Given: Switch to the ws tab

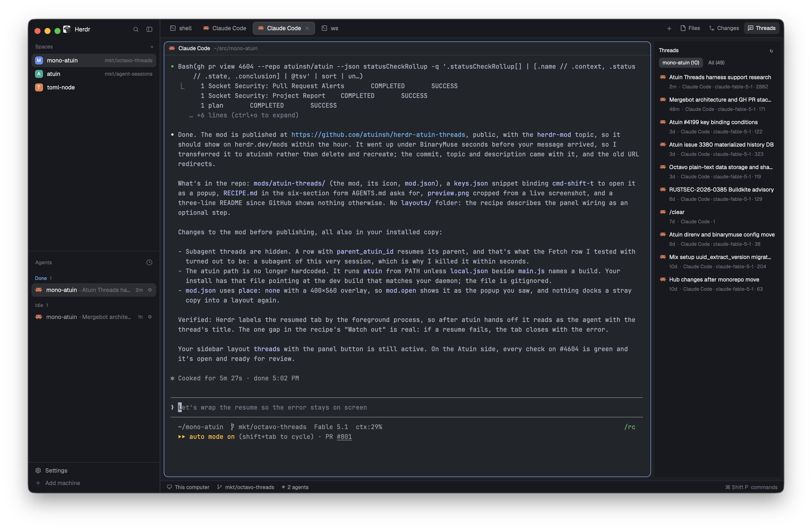Looking at the screenshot, I should [330, 28].
